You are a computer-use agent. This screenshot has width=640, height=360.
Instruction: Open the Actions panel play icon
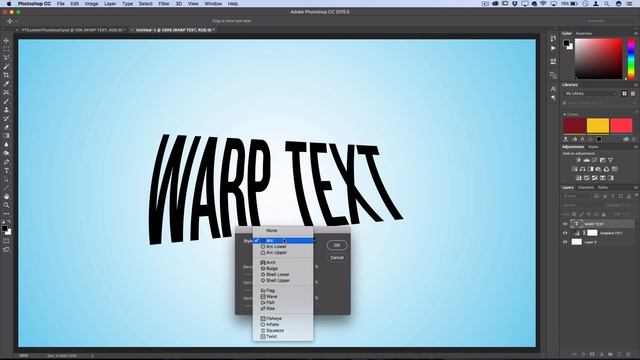(553, 48)
